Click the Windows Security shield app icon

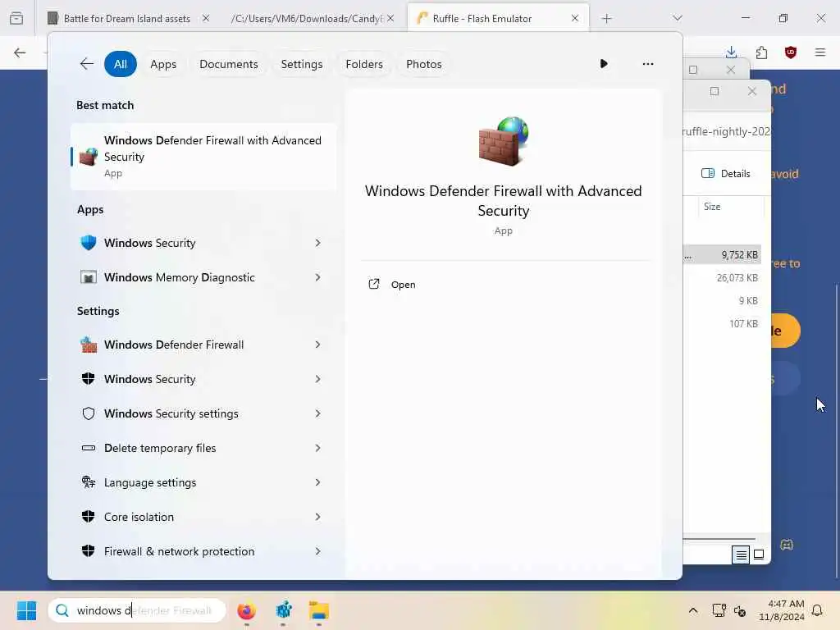(89, 243)
